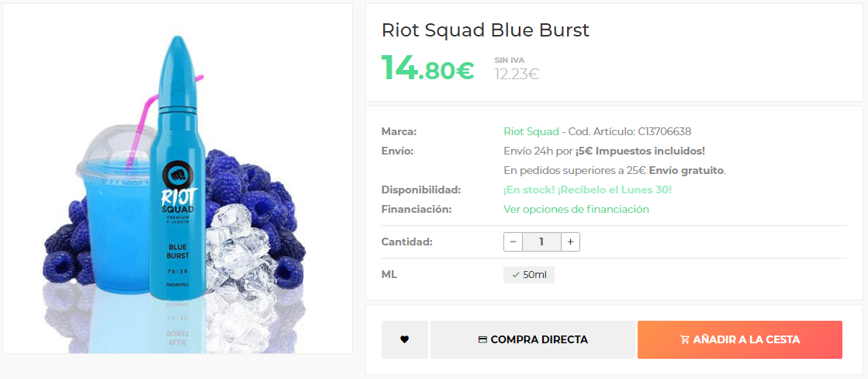Image resolution: width=868 pixels, height=379 pixels.
Task: Decrease quantity with the minus button
Action: click(x=514, y=242)
